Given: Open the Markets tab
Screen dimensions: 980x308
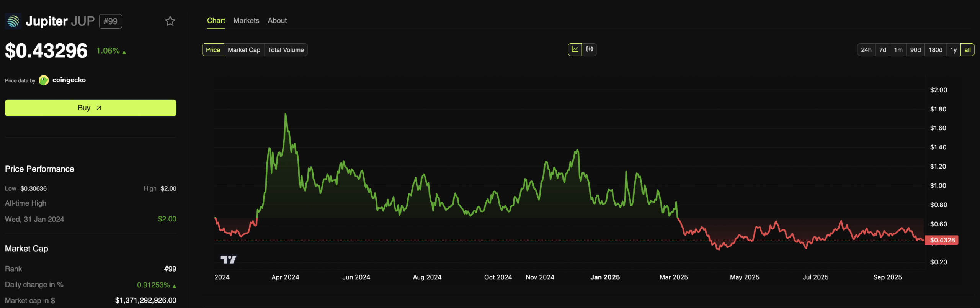Looking at the screenshot, I should [x=246, y=21].
